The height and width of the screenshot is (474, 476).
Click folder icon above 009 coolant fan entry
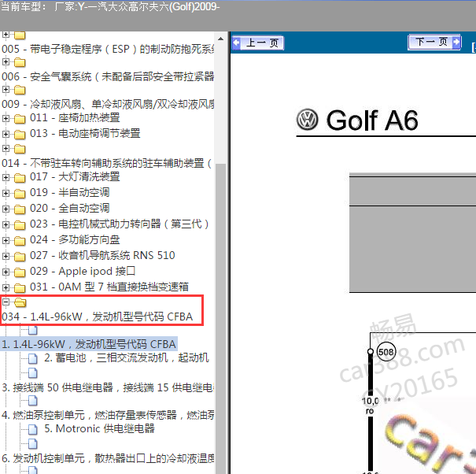pos(20,91)
